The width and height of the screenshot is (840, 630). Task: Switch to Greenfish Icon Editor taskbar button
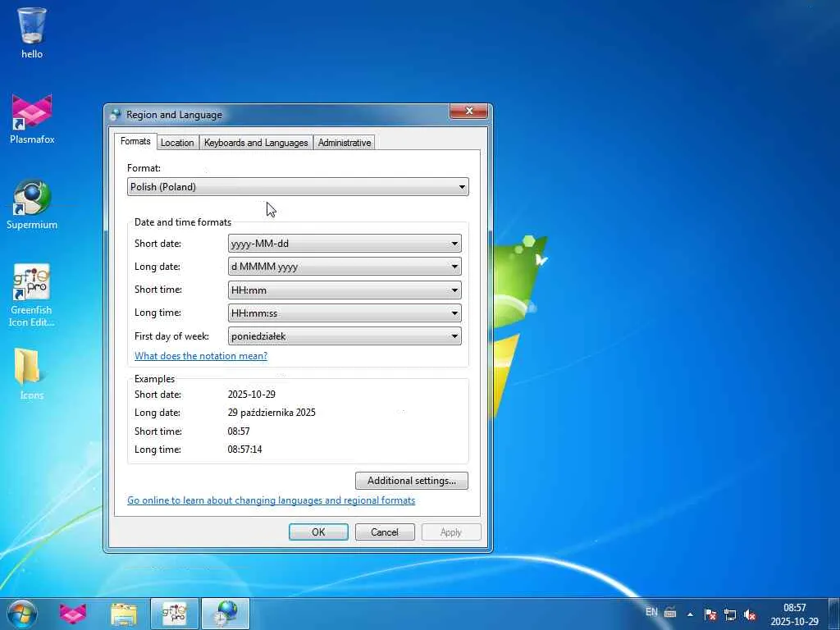[175, 614]
